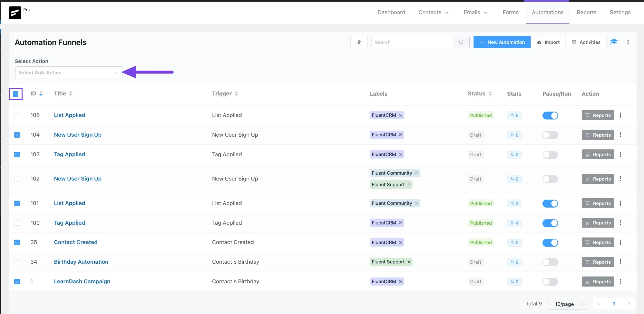Open the LearnDash Campaign link
Viewport: 644px width, 314px height.
[x=82, y=281]
